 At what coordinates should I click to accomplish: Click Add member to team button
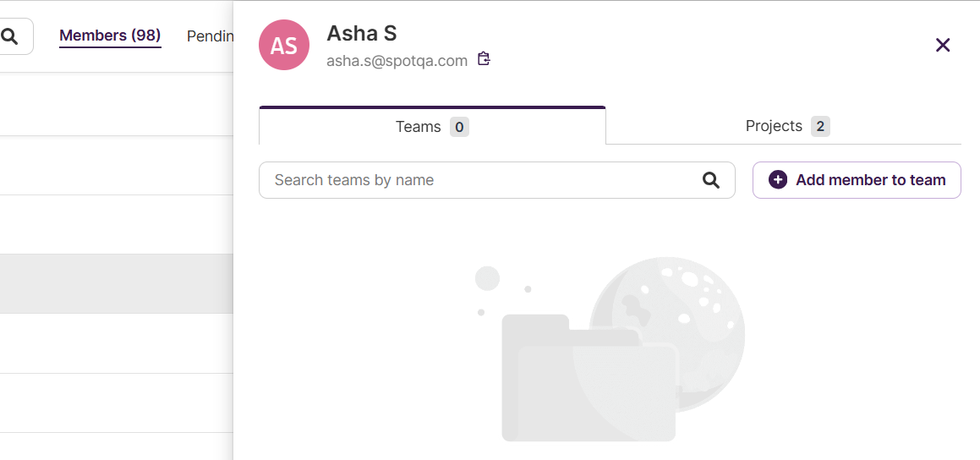point(857,180)
